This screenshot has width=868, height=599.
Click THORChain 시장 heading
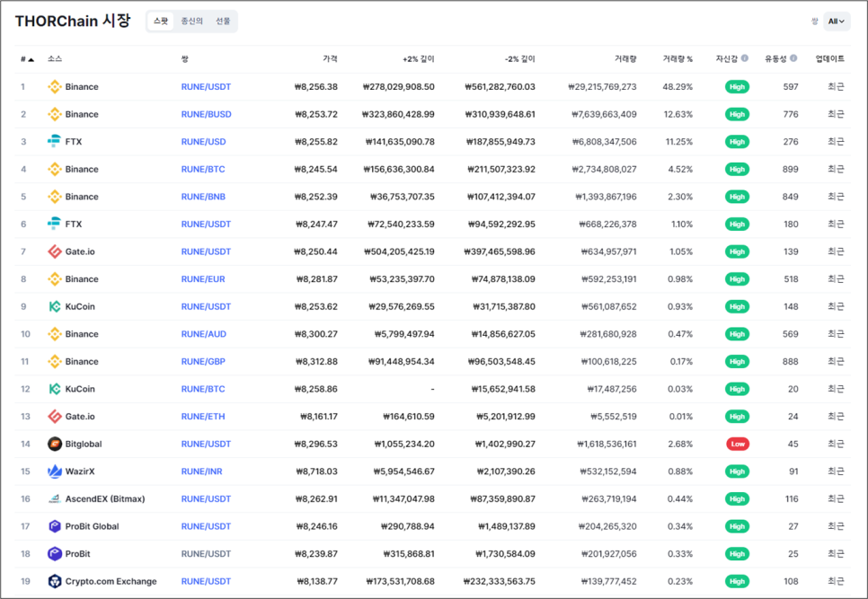73,21
